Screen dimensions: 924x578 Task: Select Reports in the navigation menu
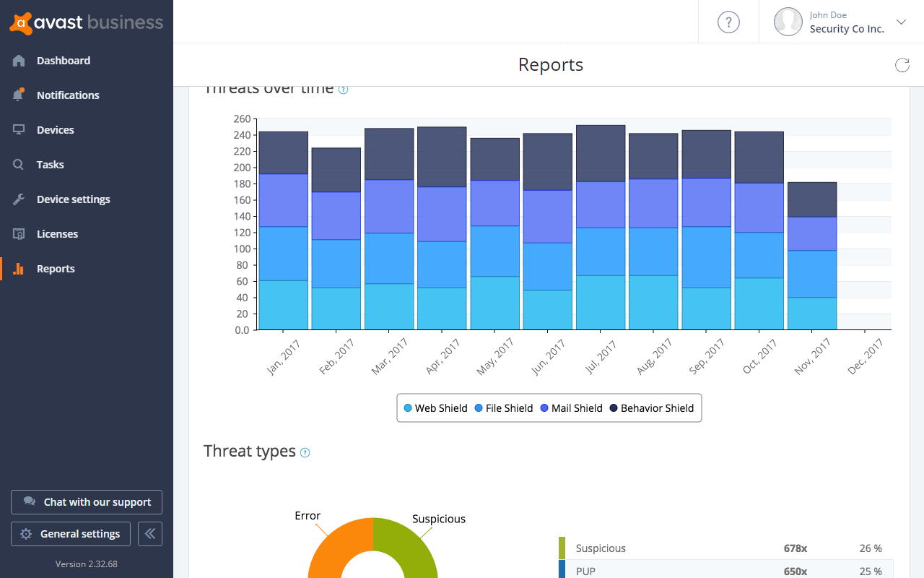click(x=56, y=268)
